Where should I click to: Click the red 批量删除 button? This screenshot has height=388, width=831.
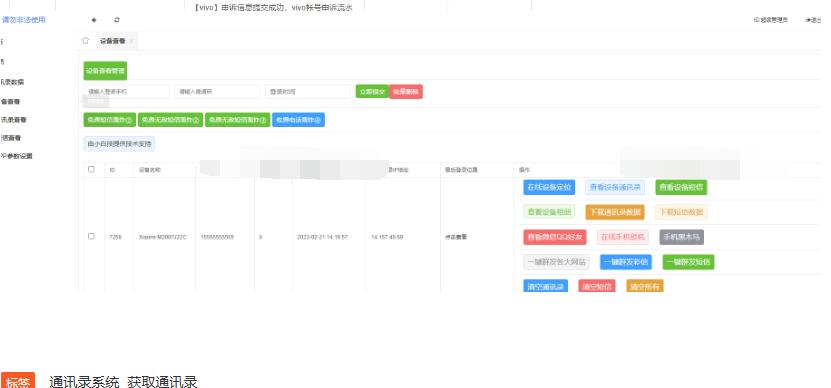point(406,92)
